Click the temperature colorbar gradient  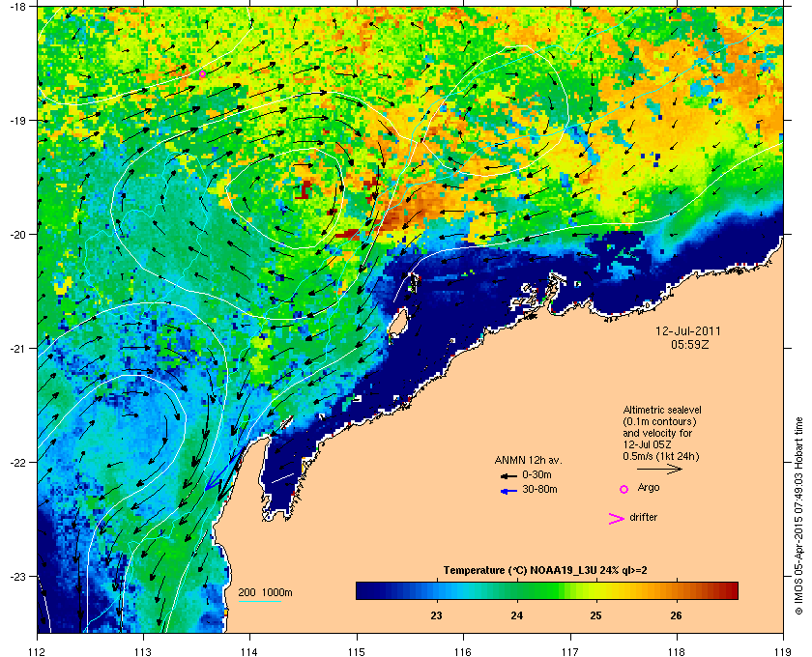(x=547, y=590)
